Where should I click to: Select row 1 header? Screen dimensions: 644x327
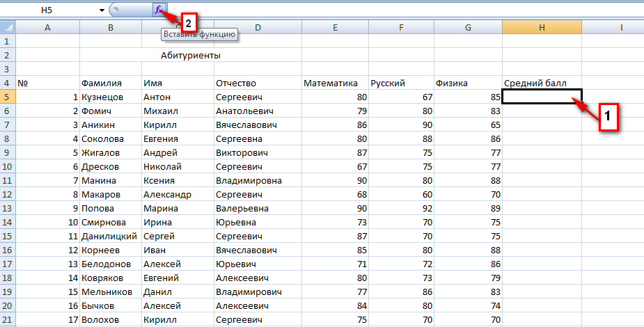pos(8,42)
